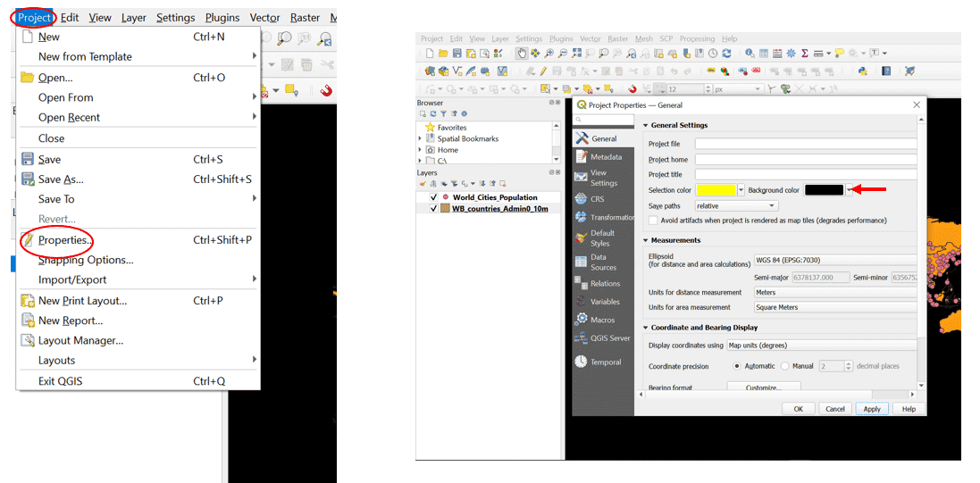Click Properties... in the Project menu
The width and height of the screenshot is (980, 483).
[138, 240]
